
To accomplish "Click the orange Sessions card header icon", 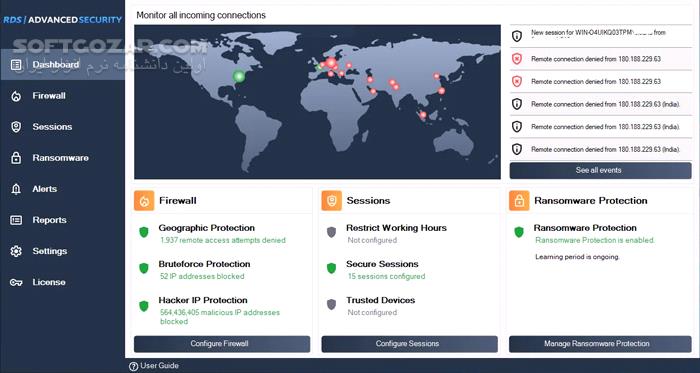I will [332, 201].
